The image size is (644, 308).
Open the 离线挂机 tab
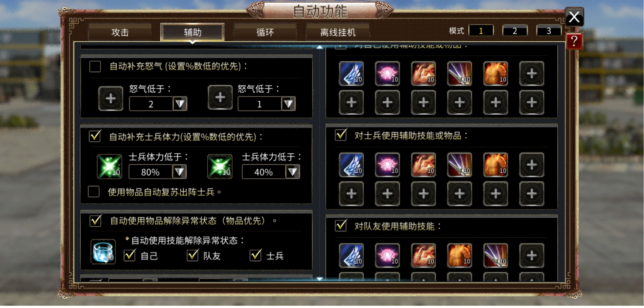point(338,32)
